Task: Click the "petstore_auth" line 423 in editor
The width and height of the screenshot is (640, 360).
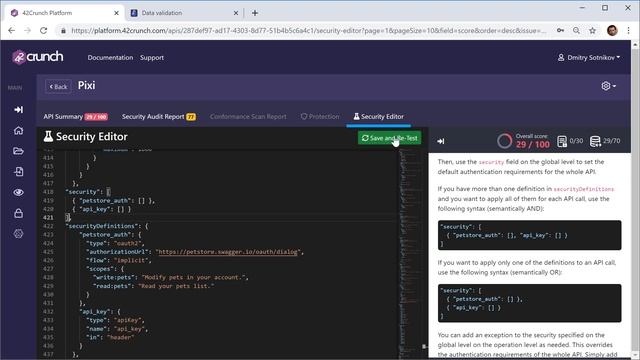Action: click(110, 234)
